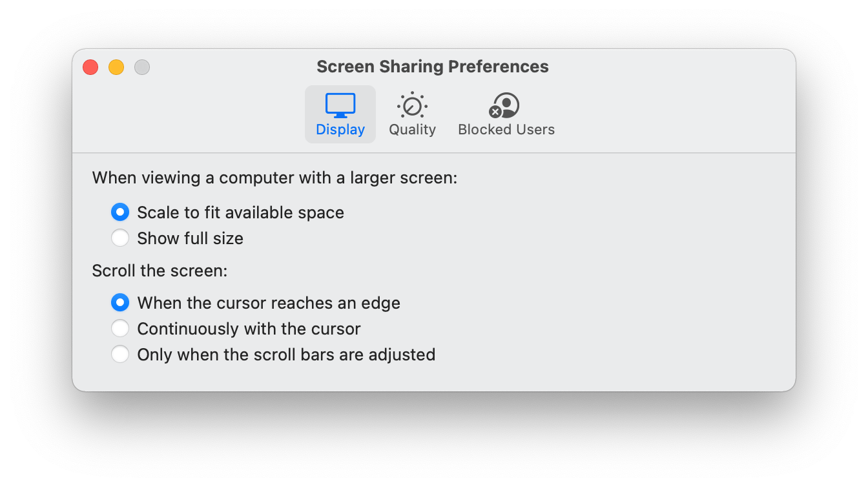Click the Screen Sharing Preferences title bar text
The width and height of the screenshot is (868, 487).
(432, 67)
